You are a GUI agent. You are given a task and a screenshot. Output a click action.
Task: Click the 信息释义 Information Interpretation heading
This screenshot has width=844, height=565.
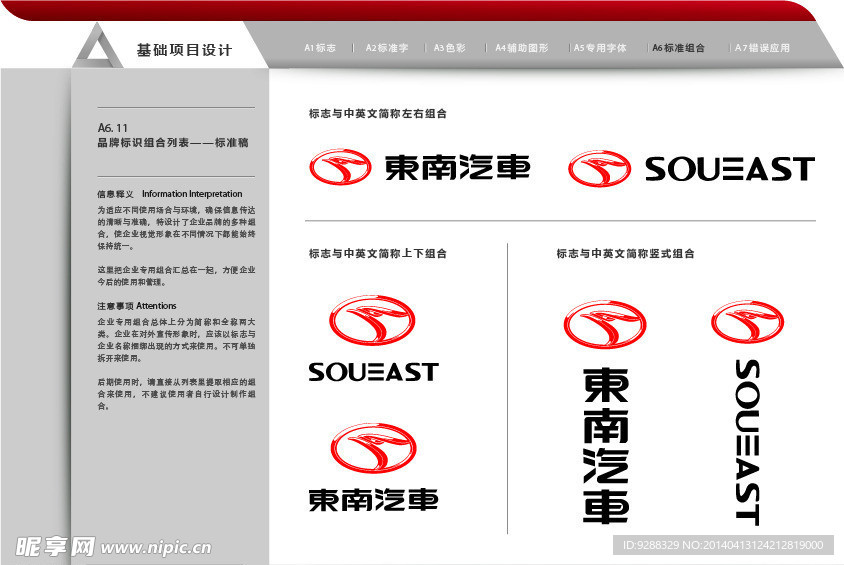pos(170,194)
